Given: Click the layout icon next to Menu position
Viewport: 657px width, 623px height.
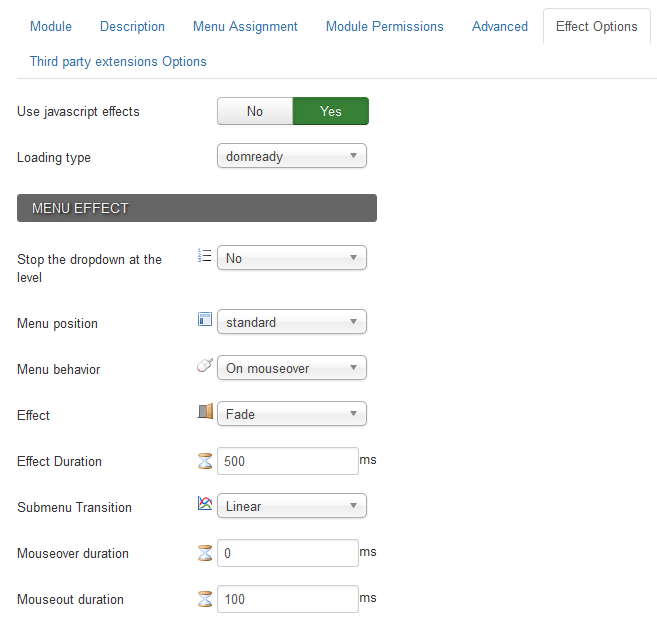Looking at the screenshot, I should coord(204,319).
